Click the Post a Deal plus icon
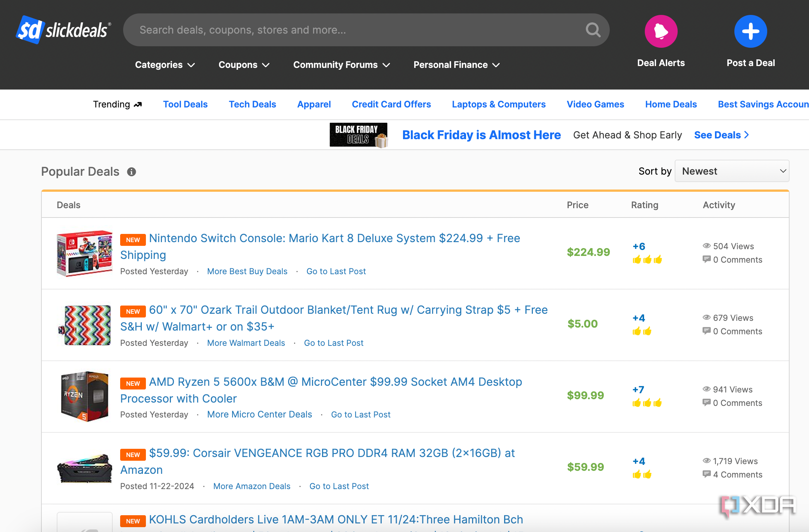This screenshot has width=809, height=532. [x=750, y=31]
